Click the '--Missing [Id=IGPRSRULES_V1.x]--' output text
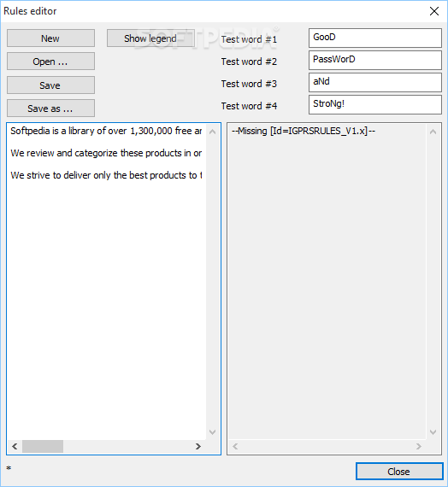 pos(304,131)
